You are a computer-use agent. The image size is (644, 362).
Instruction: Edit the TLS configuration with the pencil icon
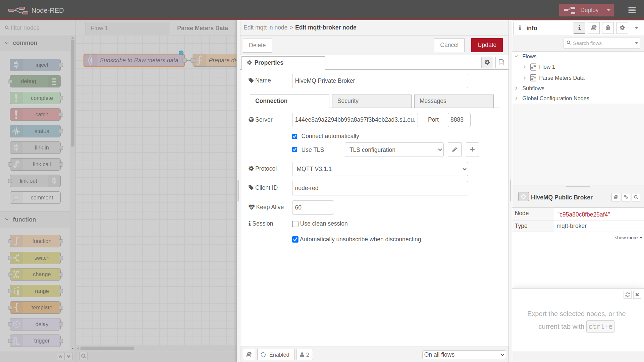(454, 149)
